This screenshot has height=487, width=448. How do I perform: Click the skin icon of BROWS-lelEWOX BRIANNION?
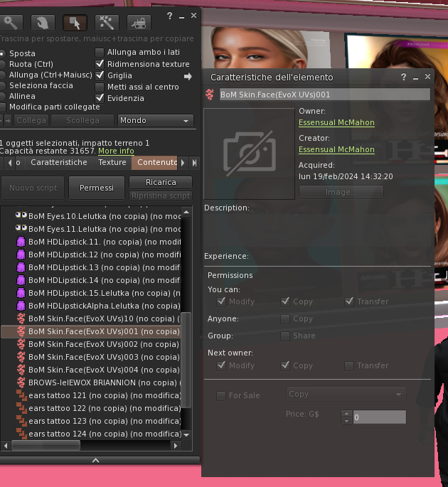[21, 382]
